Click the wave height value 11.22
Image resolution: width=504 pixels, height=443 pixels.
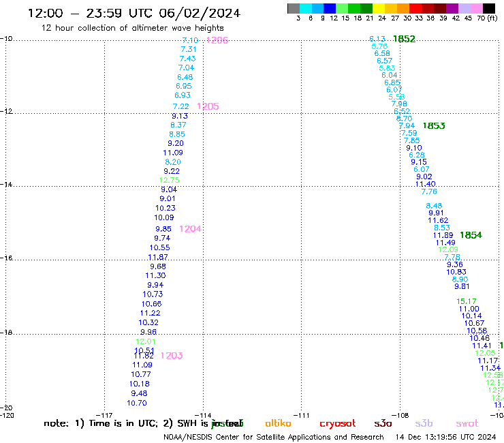(150, 313)
